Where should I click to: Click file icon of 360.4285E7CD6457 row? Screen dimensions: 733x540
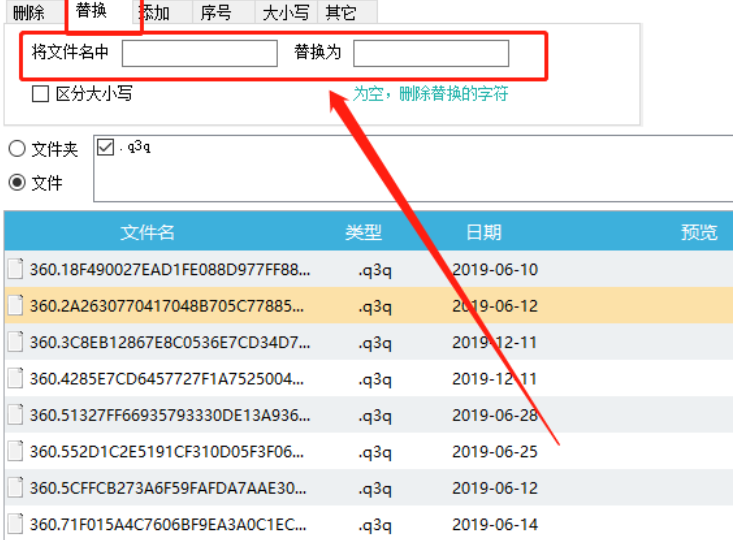pos(15,378)
